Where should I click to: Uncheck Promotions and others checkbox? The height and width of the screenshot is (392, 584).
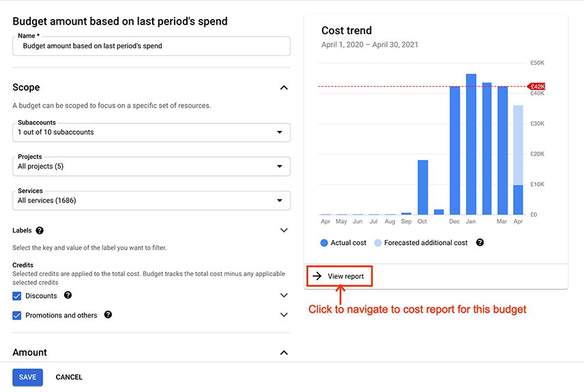pos(17,316)
